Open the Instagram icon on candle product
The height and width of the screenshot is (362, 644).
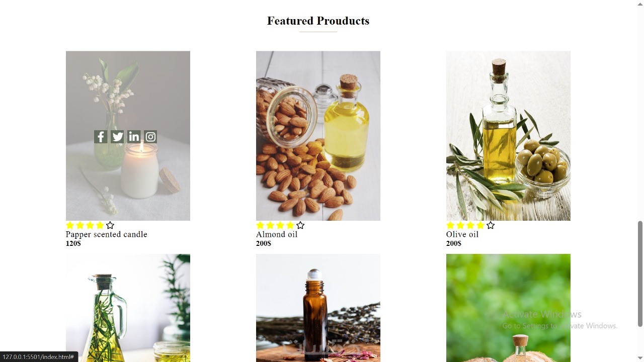point(150,137)
